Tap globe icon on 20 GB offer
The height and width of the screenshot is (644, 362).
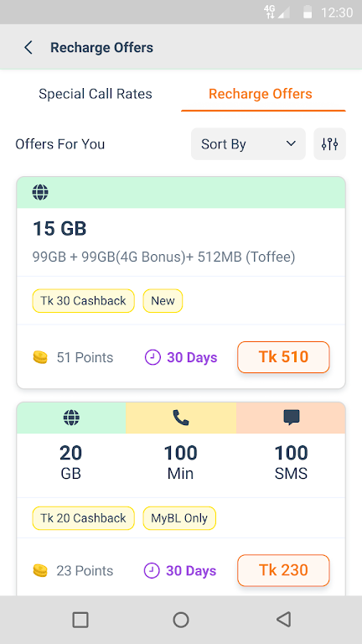[x=71, y=418]
